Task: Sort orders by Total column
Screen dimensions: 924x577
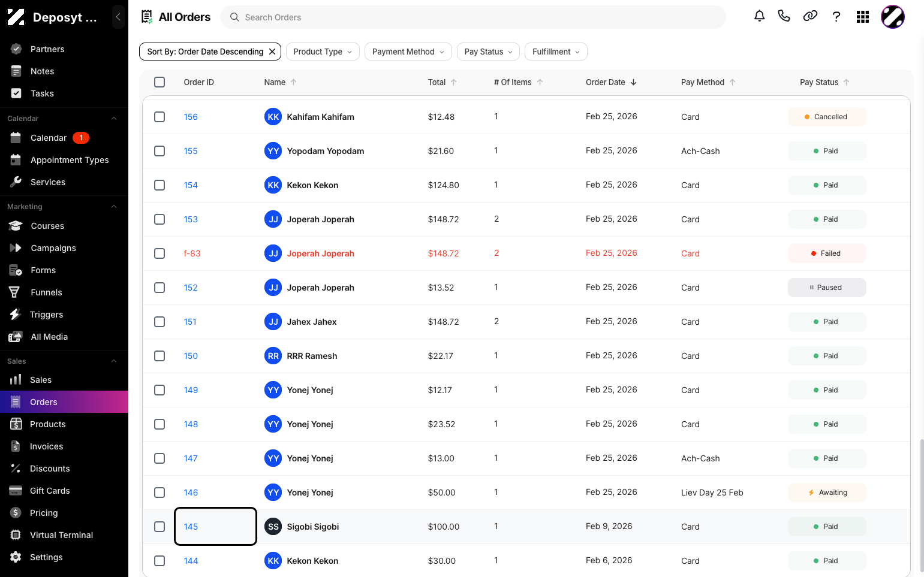Action: [443, 82]
